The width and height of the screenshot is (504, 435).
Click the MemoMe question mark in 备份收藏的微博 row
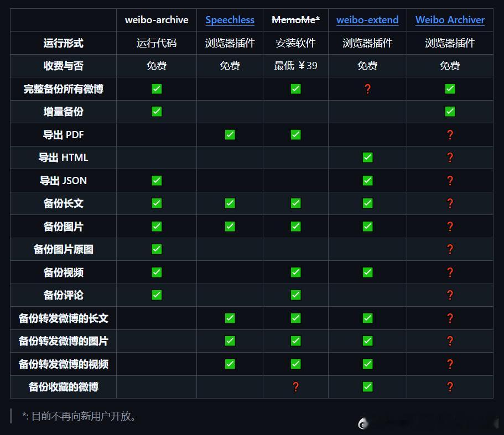(295, 387)
